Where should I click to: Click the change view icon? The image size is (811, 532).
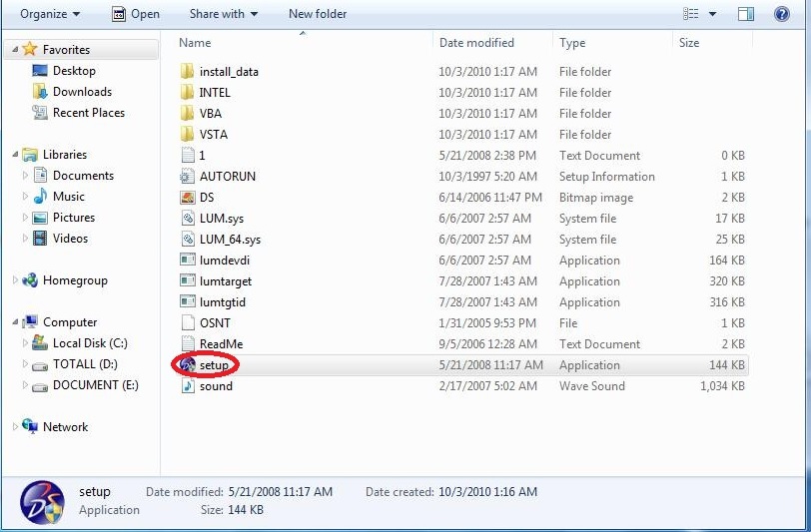click(690, 14)
